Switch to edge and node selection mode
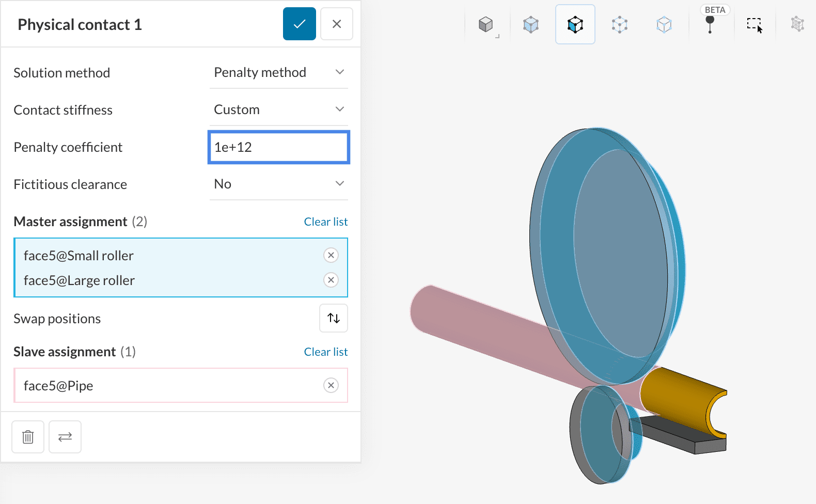Screen dimensions: 816x504 click(619, 24)
